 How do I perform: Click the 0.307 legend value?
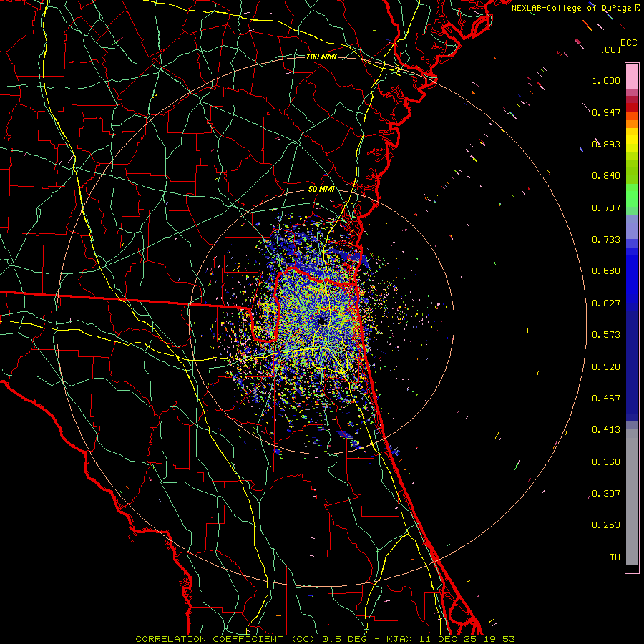tap(606, 494)
